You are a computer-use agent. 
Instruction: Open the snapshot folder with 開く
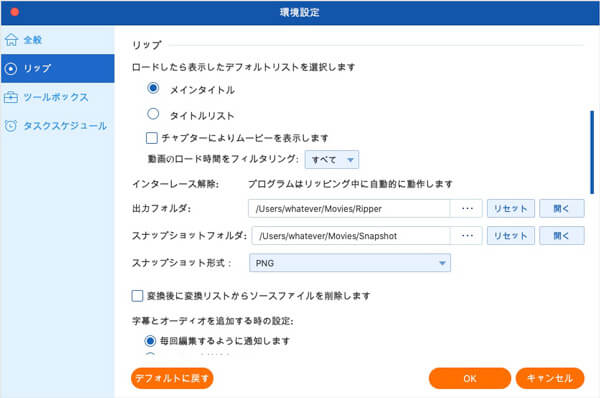[x=562, y=236]
